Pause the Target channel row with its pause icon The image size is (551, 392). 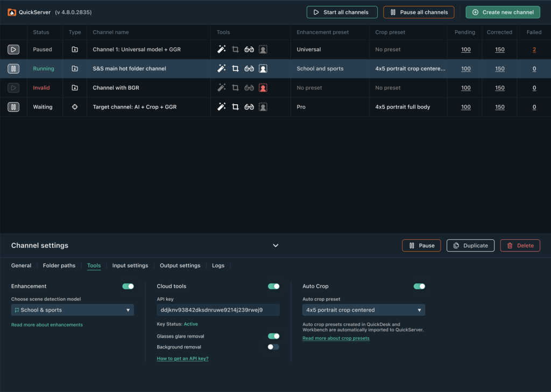pyautogui.click(x=13, y=107)
